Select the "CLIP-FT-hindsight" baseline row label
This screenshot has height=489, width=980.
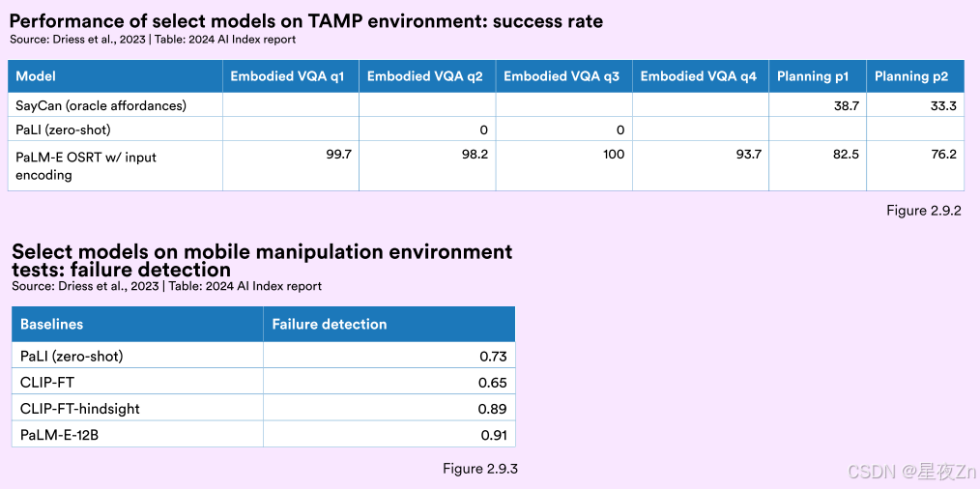pyautogui.click(x=80, y=409)
